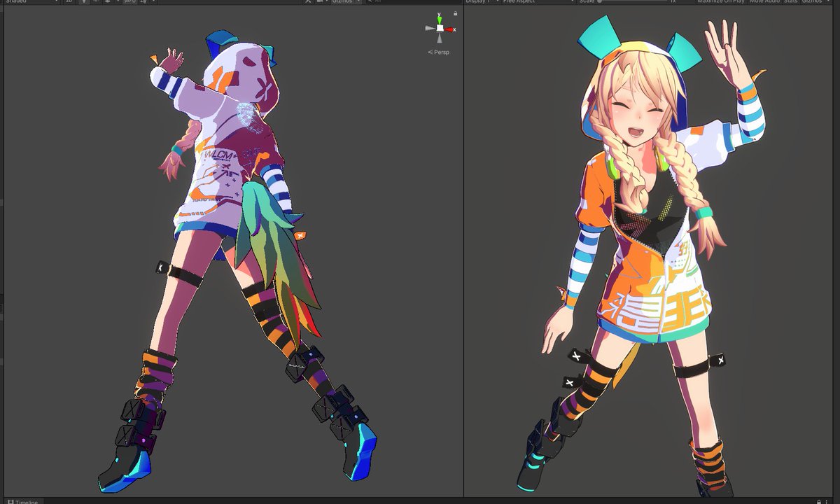Viewport: 840px width, 504px height.
Task: Click the scene effects toggle icon
Action: (x=108, y=2)
